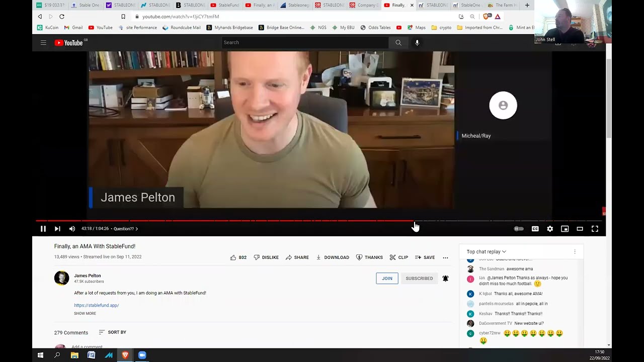Switch to The Farm H tab
The height and width of the screenshot is (362, 644).
(503, 5)
